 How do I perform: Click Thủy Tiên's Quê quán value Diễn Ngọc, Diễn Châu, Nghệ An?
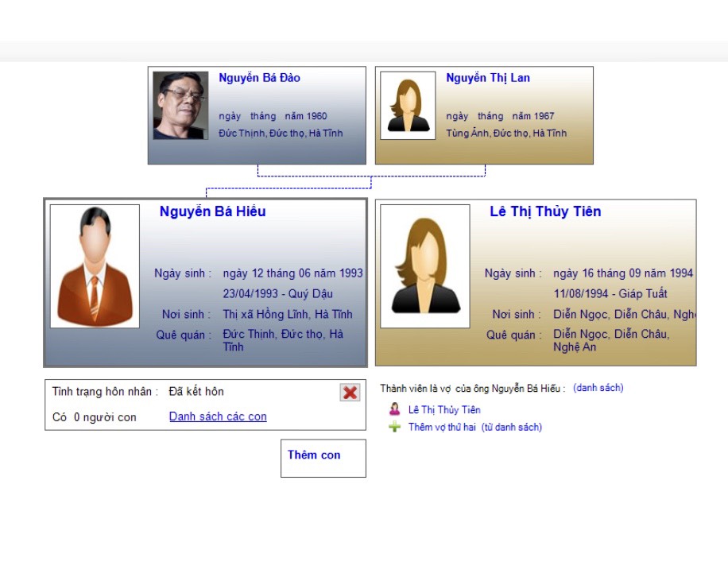[611, 340]
